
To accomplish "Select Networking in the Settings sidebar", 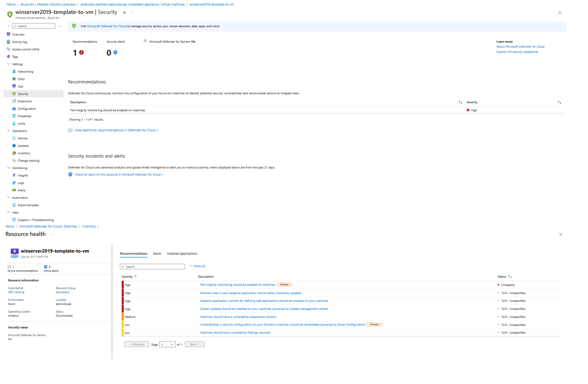I will click(26, 71).
